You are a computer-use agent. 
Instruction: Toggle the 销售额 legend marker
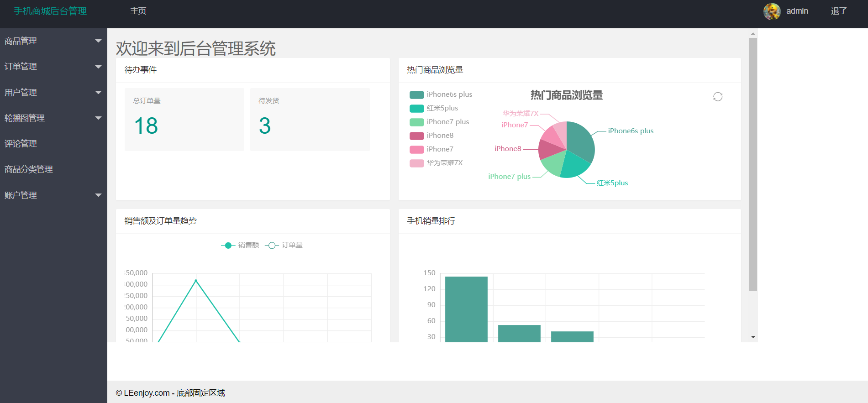pyautogui.click(x=228, y=246)
